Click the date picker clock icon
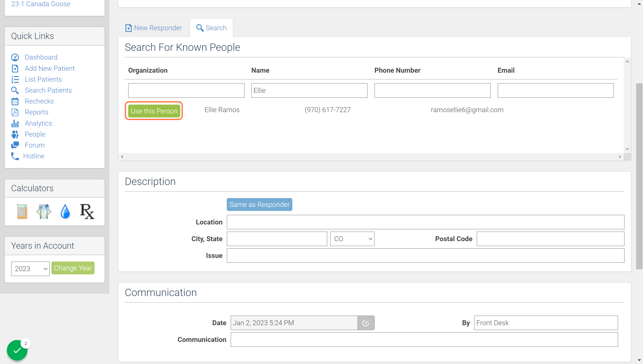This screenshot has height=364, width=643. click(x=366, y=323)
